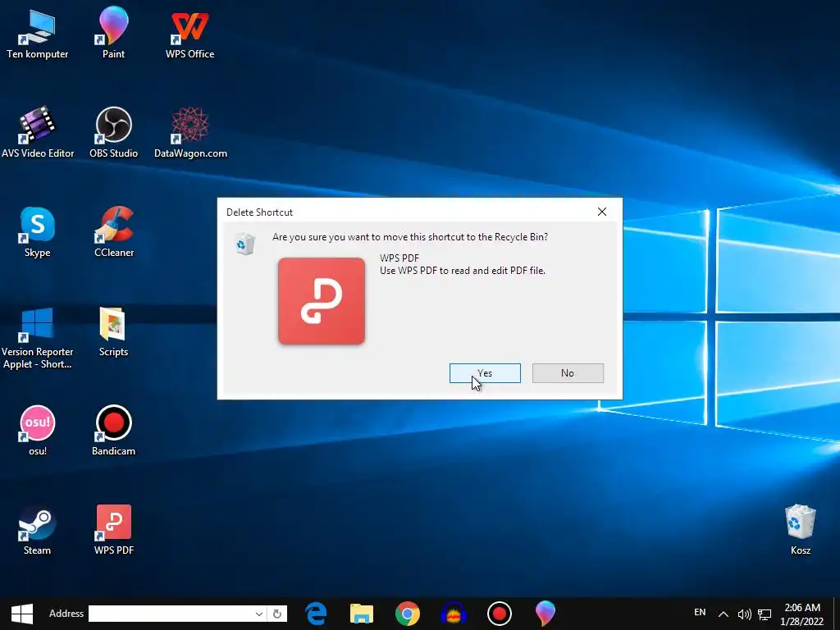The image size is (840, 630).
Task: Select the AVS Video Editor shortcut
Action: [38, 132]
